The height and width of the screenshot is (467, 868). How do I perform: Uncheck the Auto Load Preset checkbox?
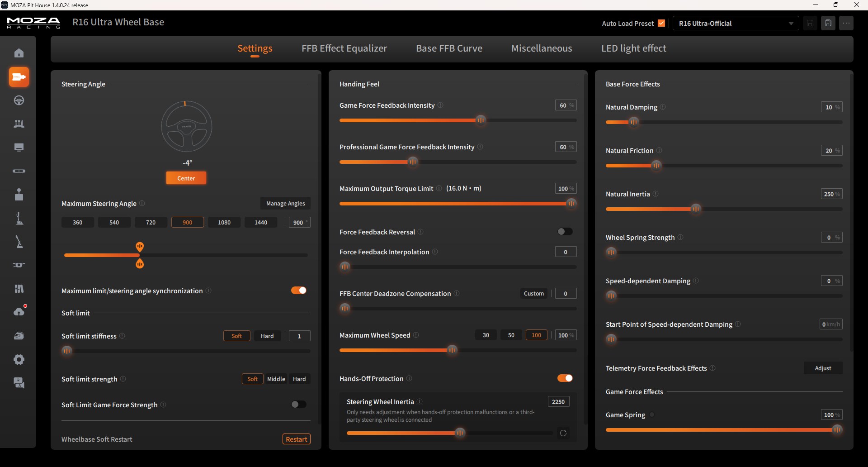click(x=661, y=23)
